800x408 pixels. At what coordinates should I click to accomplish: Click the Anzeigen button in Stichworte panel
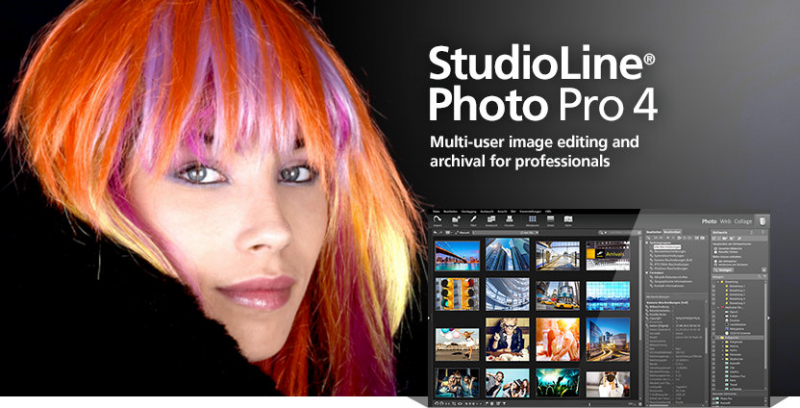pyautogui.click(x=723, y=270)
